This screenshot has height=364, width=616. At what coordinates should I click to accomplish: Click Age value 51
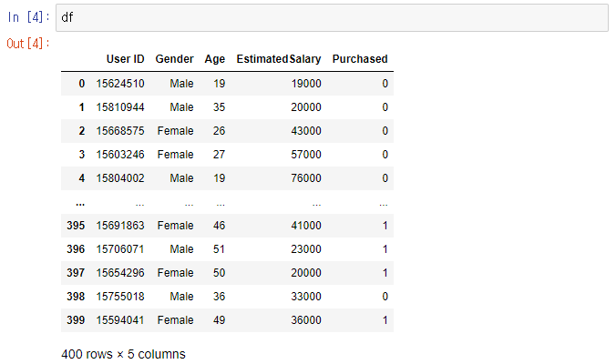point(219,249)
